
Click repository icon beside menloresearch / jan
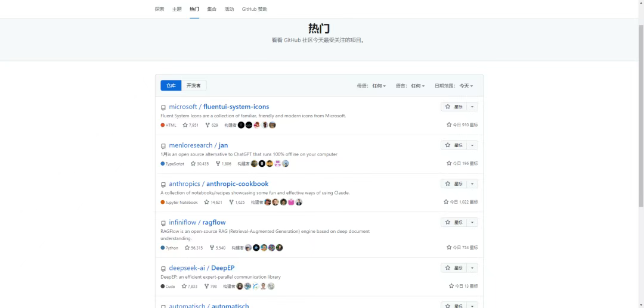click(163, 146)
